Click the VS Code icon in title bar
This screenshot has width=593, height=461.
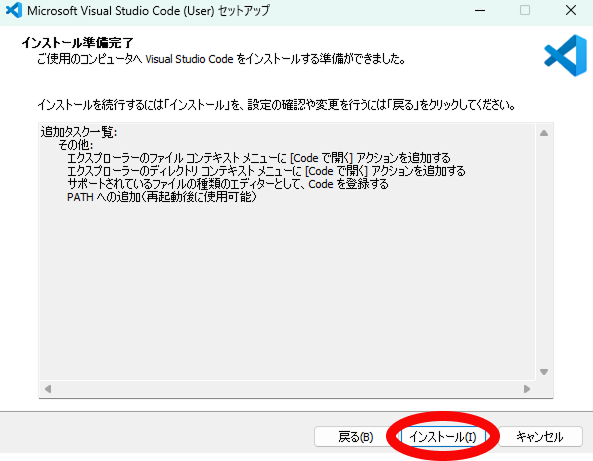(14, 10)
